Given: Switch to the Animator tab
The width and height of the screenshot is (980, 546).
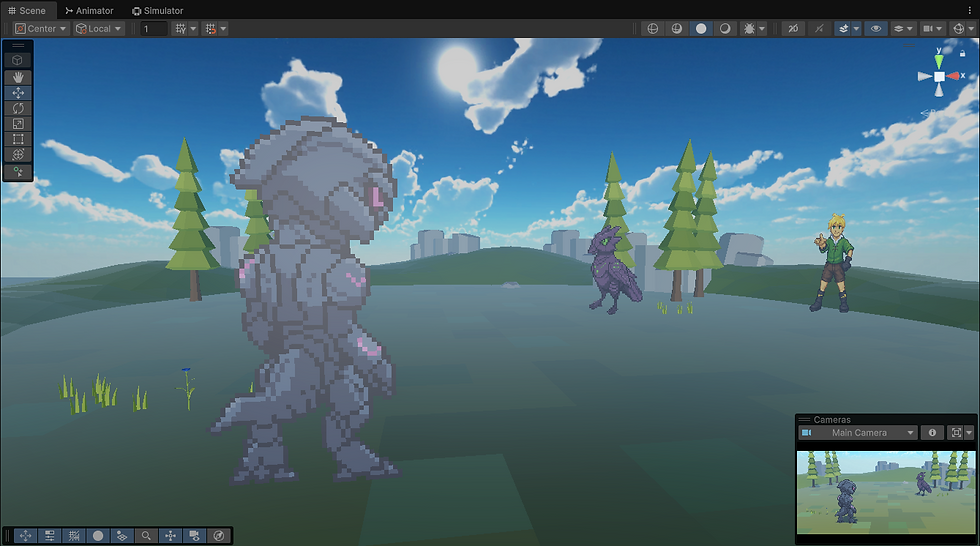Looking at the screenshot, I should [x=89, y=11].
